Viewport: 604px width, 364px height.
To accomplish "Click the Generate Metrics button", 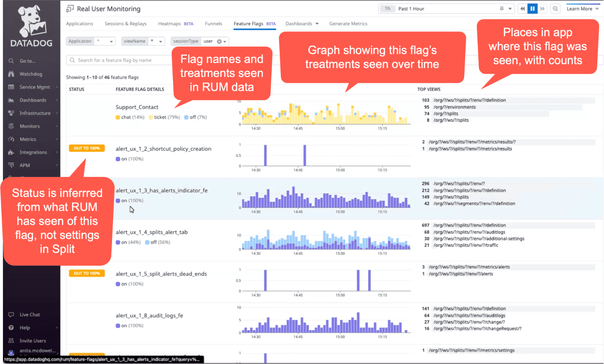I will (x=348, y=23).
